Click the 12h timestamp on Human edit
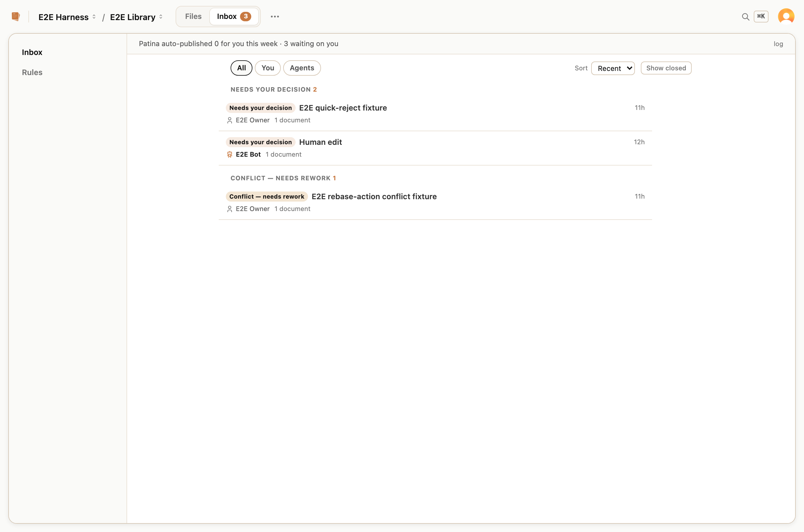This screenshot has width=804, height=532. [x=639, y=142]
